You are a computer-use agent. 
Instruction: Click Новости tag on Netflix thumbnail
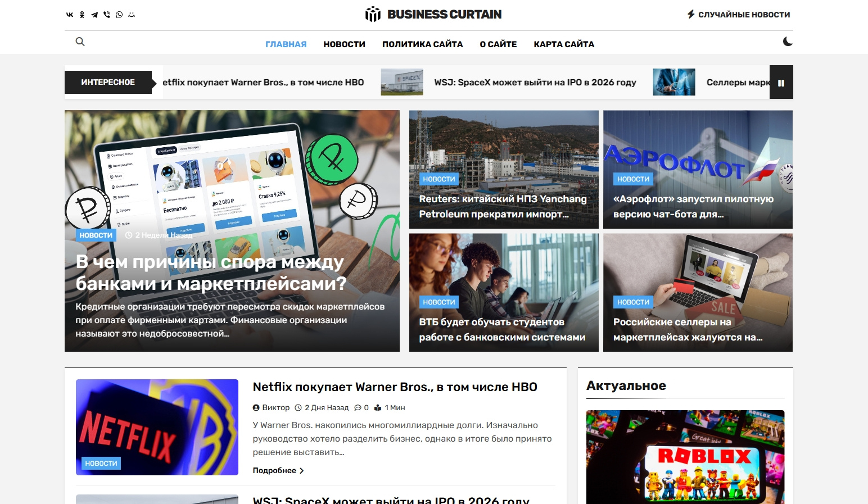[101, 464]
